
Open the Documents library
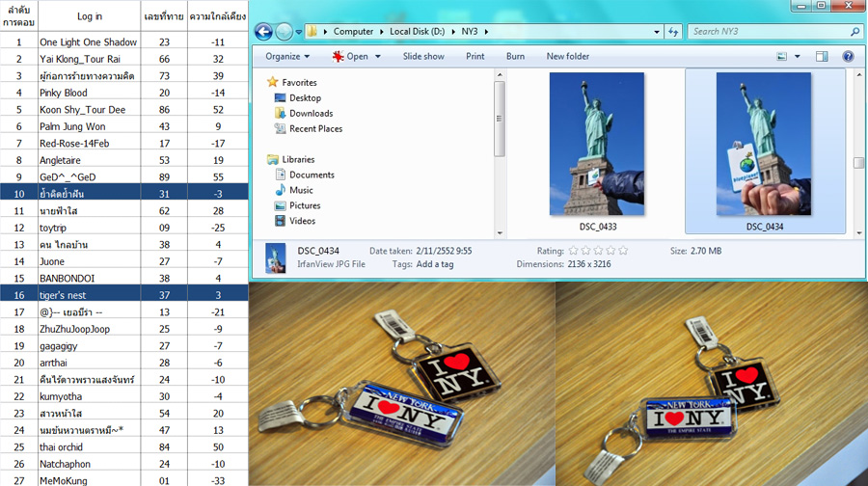(x=312, y=175)
